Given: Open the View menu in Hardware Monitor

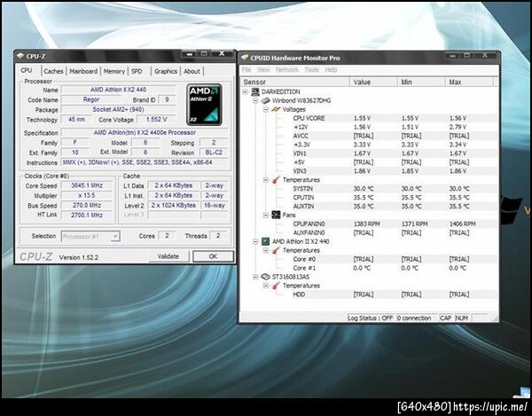Looking at the screenshot, I should (x=263, y=69).
